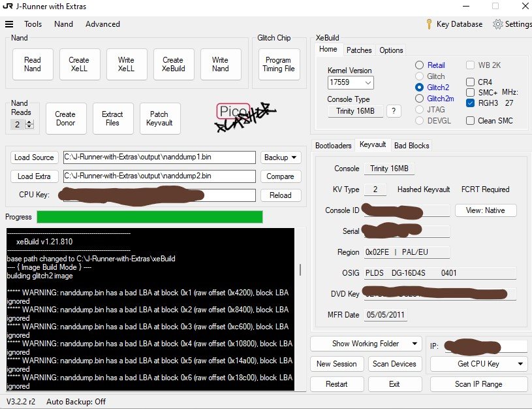This screenshot has width=532, height=409.
Task: Click the Reload button
Action: tap(281, 195)
